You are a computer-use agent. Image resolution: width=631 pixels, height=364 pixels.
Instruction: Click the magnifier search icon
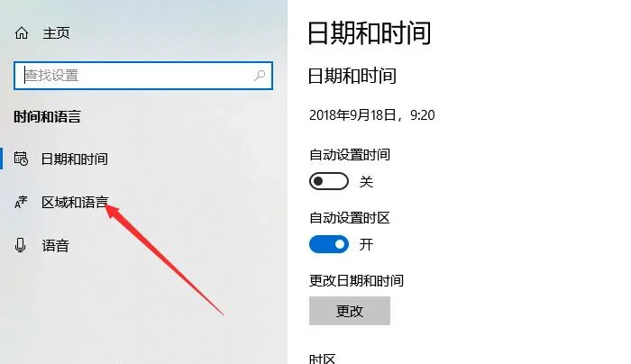(x=260, y=75)
